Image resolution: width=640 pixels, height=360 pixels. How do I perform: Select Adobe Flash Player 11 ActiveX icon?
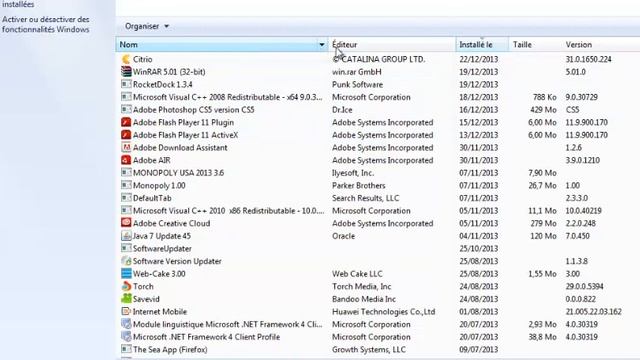click(126, 135)
